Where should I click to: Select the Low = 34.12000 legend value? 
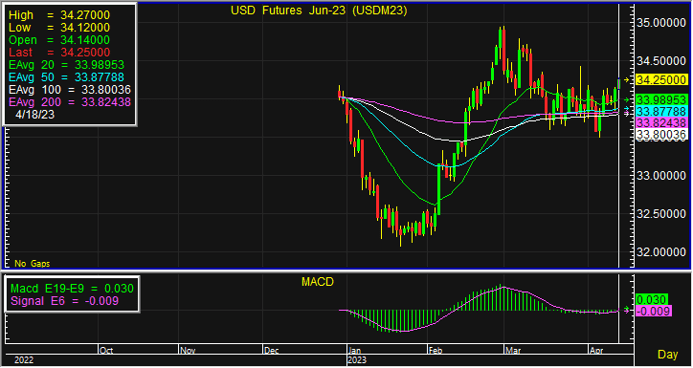59,27
